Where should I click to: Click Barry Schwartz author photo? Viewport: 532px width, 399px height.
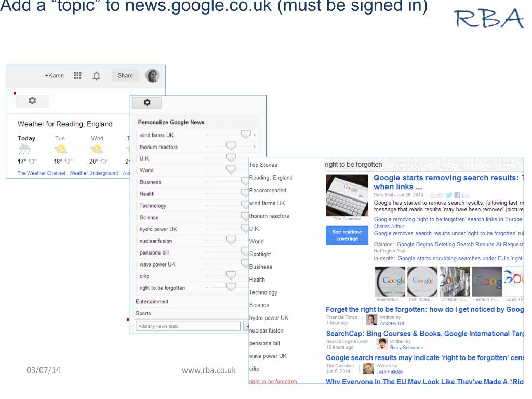[382, 344]
